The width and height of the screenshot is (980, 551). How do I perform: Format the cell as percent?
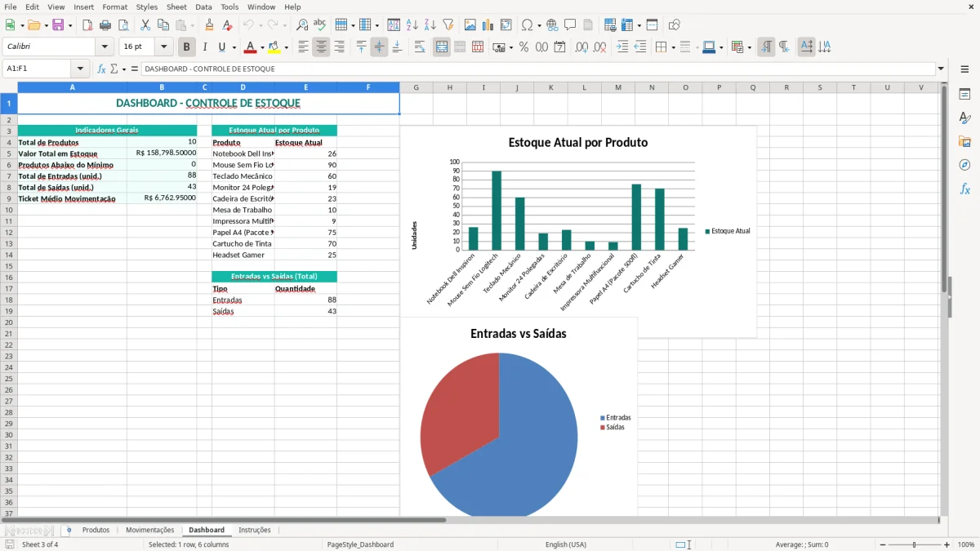click(x=524, y=47)
